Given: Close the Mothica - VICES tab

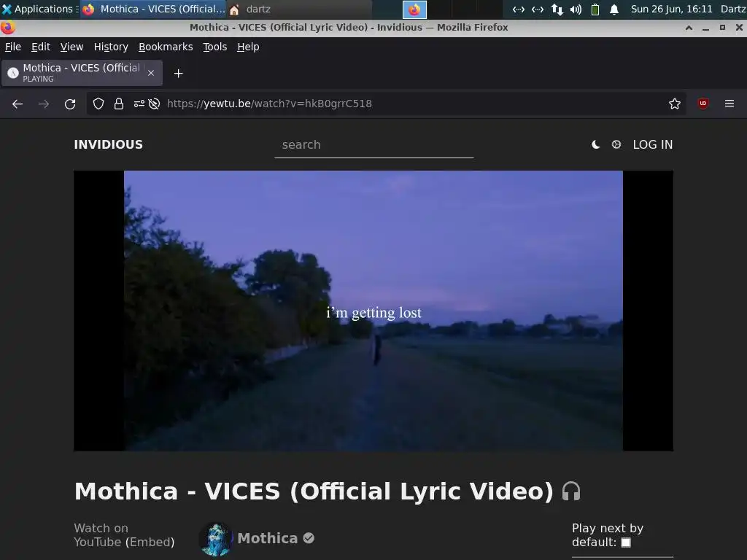Looking at the screenshot, I should (x=151, y=73).
